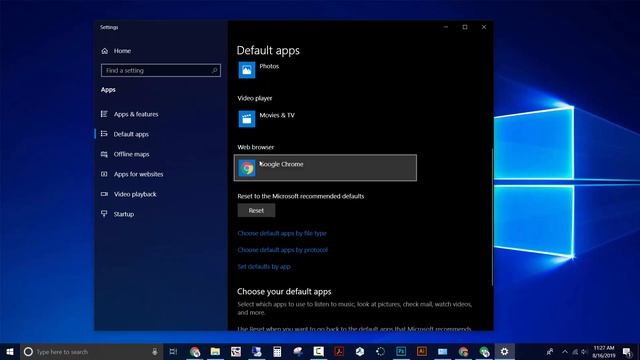Click the Movies & TV app icon
This screenshot has height=360, width=640.
point(247,119)
